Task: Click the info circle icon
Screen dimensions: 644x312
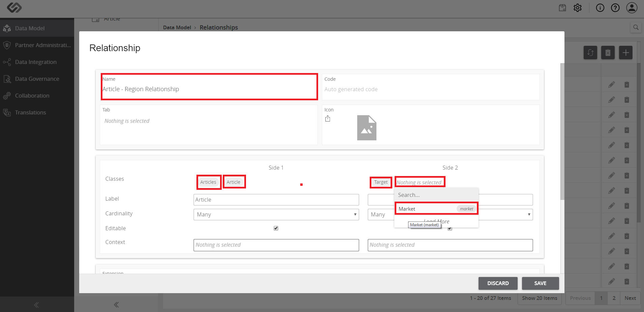Action: pyautogui.click(x=600, y=8)
